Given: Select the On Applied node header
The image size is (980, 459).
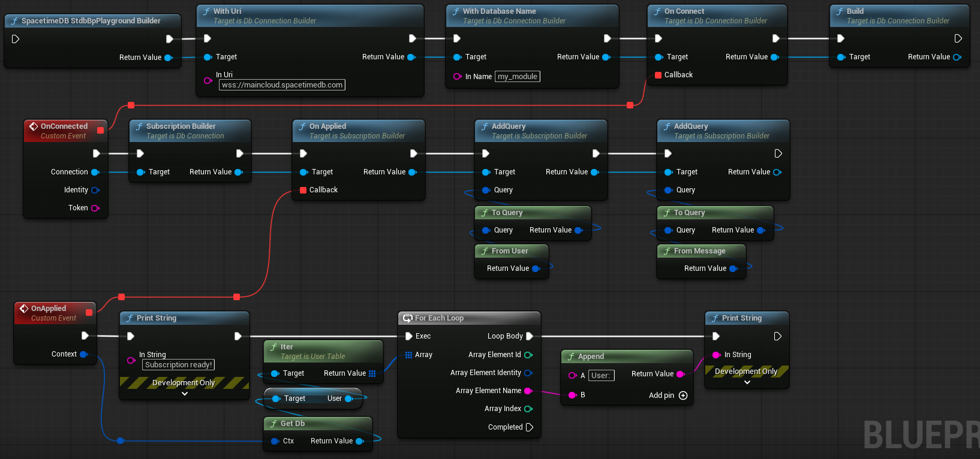Looking at the screenshot, I should click(358, 131).
